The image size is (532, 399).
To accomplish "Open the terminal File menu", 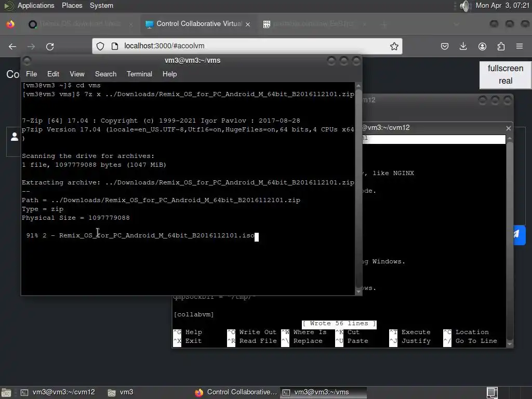I will point(32,74).
